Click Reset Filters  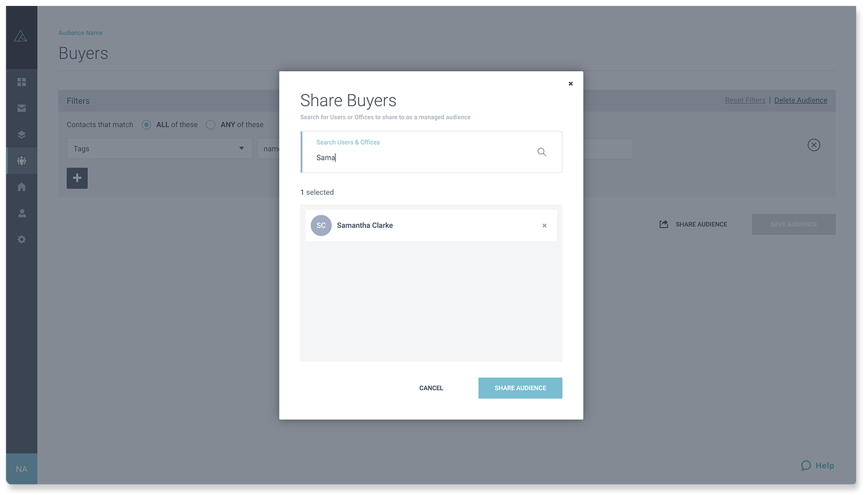(x=745, y=100)
